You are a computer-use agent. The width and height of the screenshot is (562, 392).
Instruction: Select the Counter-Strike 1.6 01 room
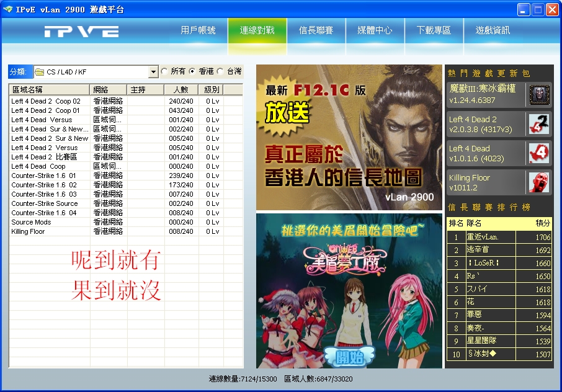(126, 176)
